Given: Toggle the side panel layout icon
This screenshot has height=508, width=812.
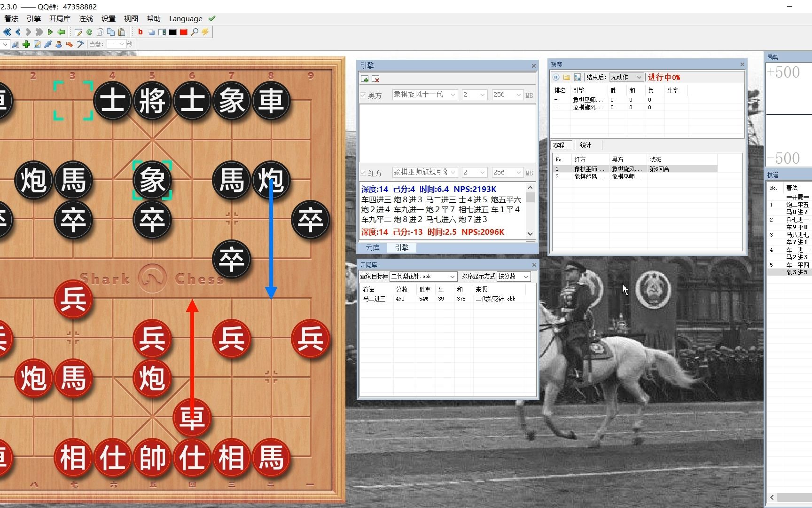Looking at the screenshot, I should click(x=162, y=32).
